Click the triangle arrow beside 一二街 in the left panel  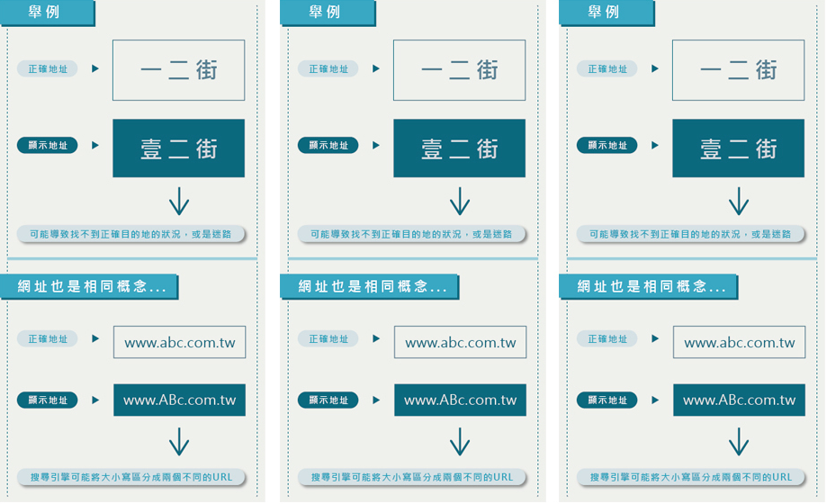(95, 69)
